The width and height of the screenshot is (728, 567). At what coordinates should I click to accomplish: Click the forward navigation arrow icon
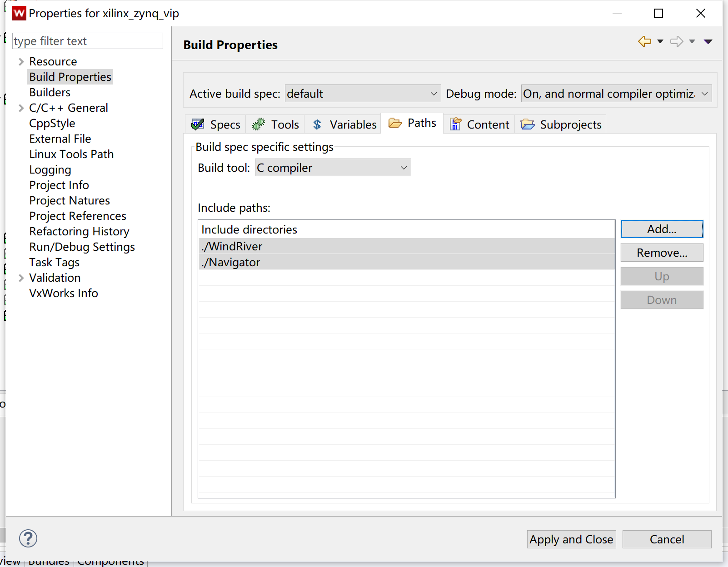[x=677, y=41]
